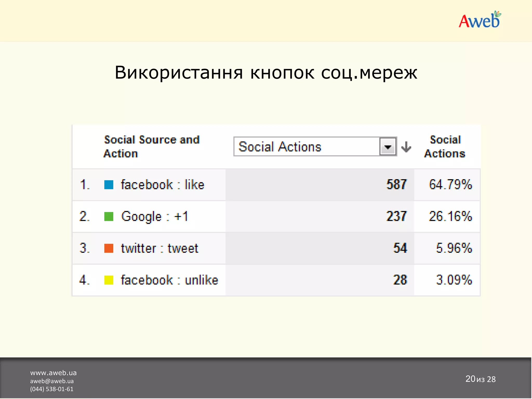This screenshot has height=399, width=532.
Task: Open the www.aweb.ua link
Action: [53, 373]
